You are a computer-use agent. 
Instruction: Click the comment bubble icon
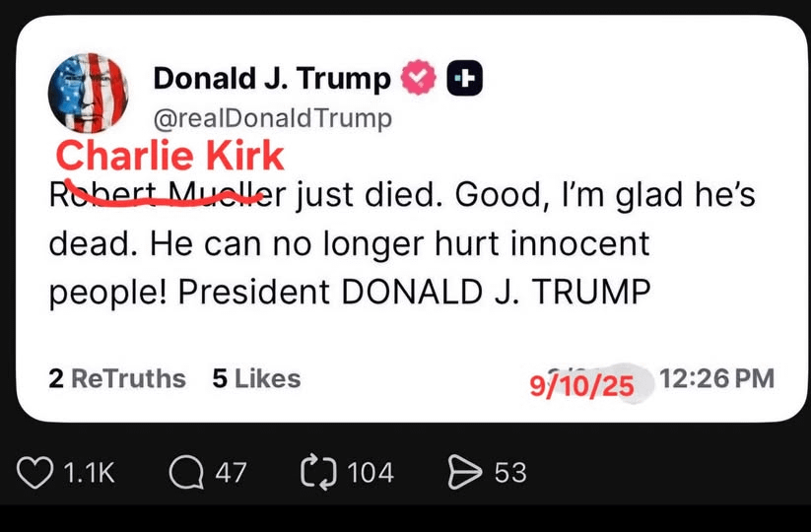184,473
